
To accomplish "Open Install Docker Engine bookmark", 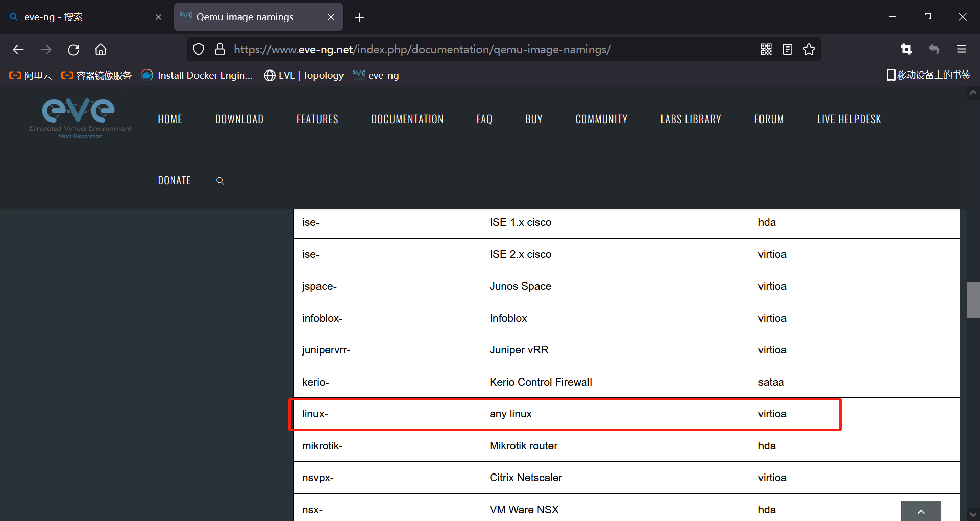I will [197, 76].
